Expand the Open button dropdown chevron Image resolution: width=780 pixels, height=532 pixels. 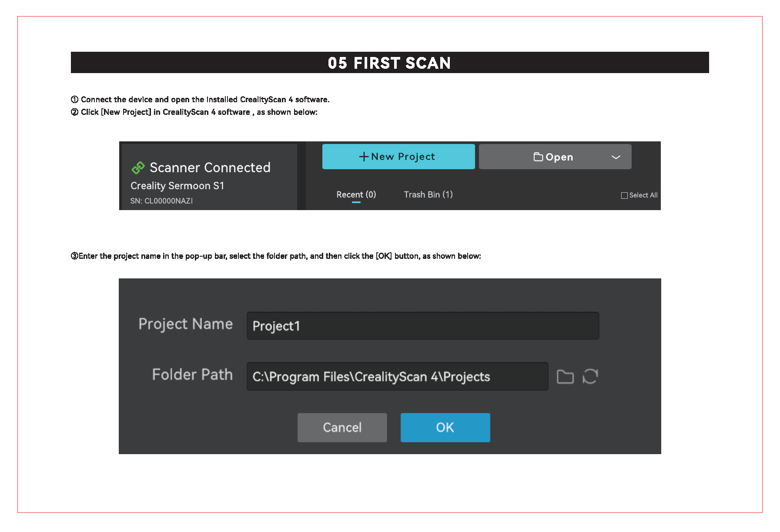tap(616, 157)
